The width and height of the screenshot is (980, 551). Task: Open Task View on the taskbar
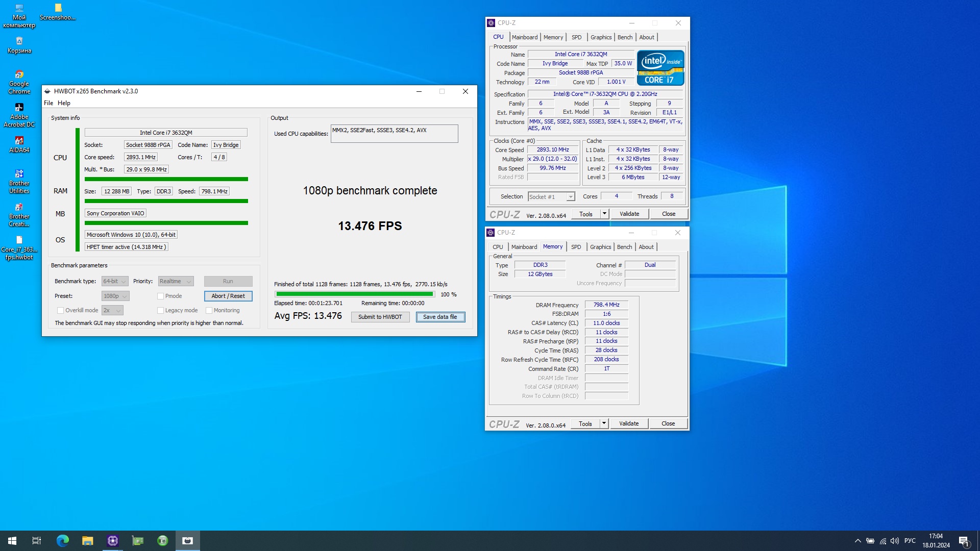pyautogui.click(x=37, y=541)
